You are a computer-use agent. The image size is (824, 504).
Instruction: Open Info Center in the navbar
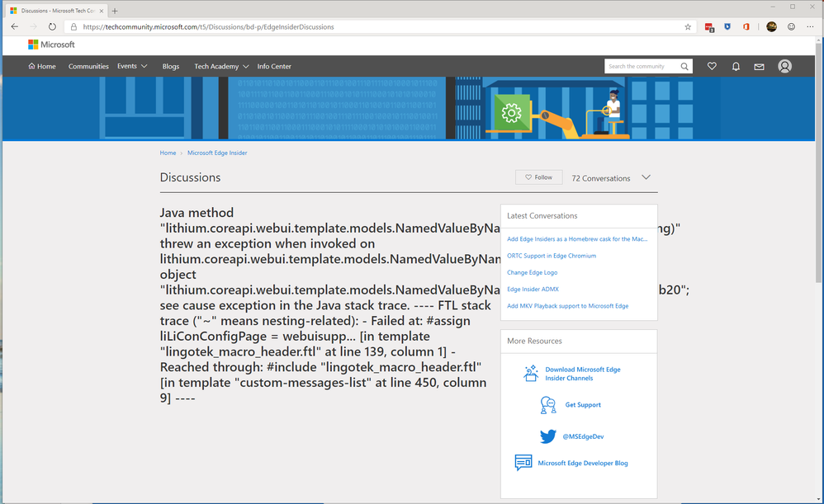[x=274, y=66]
